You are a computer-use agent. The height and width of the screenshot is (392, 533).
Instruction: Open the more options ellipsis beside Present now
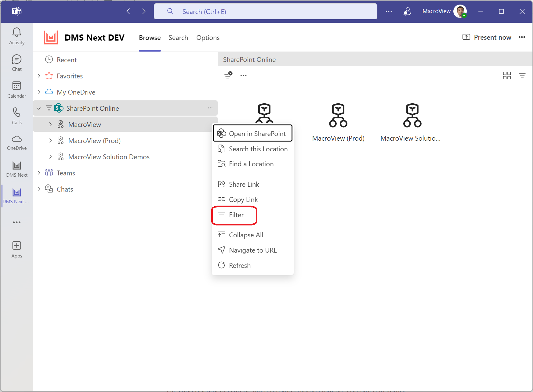pyautogui.click(x=522, y=37)
